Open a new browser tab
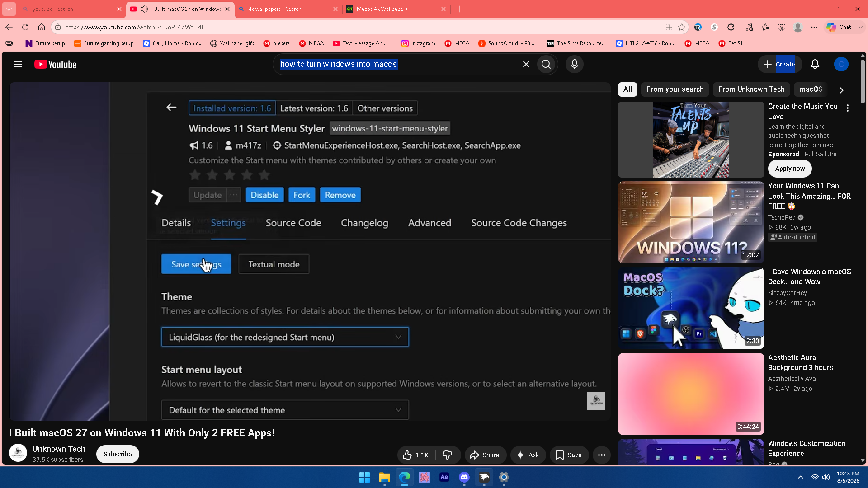The height and width of the screenshot is (488, 868). click(460, 9)
